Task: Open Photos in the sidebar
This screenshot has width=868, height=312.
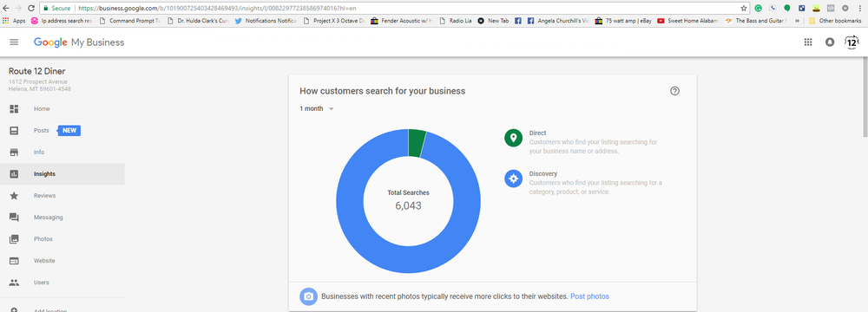Action: point(62,239)
